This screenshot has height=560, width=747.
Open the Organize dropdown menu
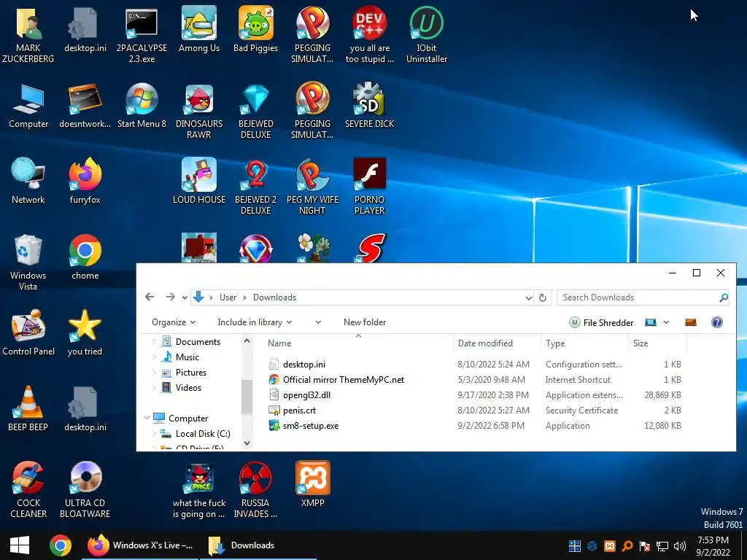tap(174, 322)
